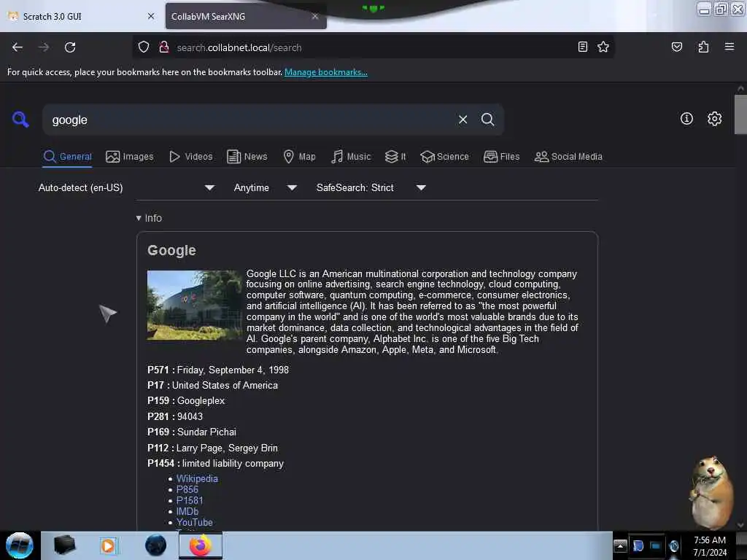Open the SearXNG about info icon
The height and width of the screenshot is (560, 747).
[686, 119]
